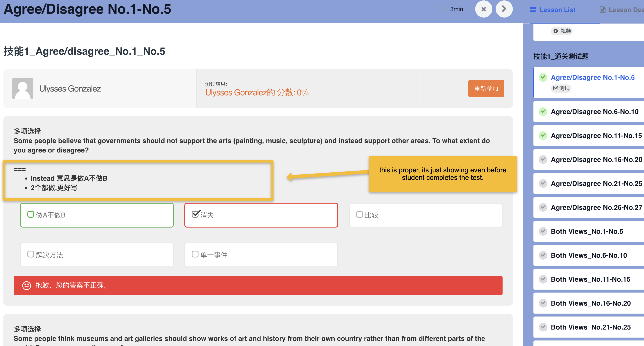Toggle the 单一事件 checkbox
This screenshot has height=346, width=644.
point(195,254)
